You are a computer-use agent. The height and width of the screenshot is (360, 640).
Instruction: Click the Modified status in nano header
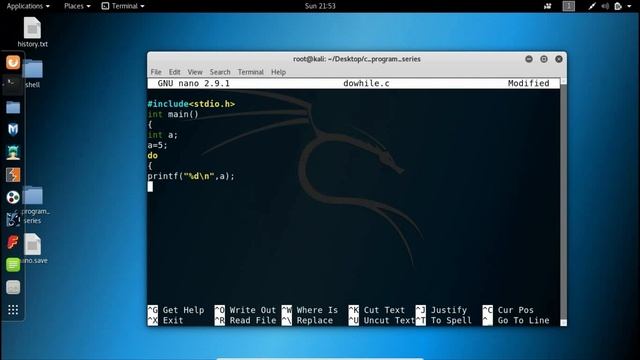(529, 84)
